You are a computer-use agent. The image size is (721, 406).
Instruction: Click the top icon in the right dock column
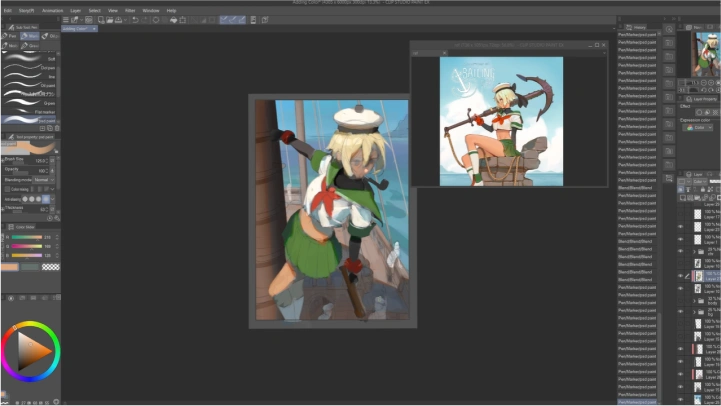coord(669,29)
